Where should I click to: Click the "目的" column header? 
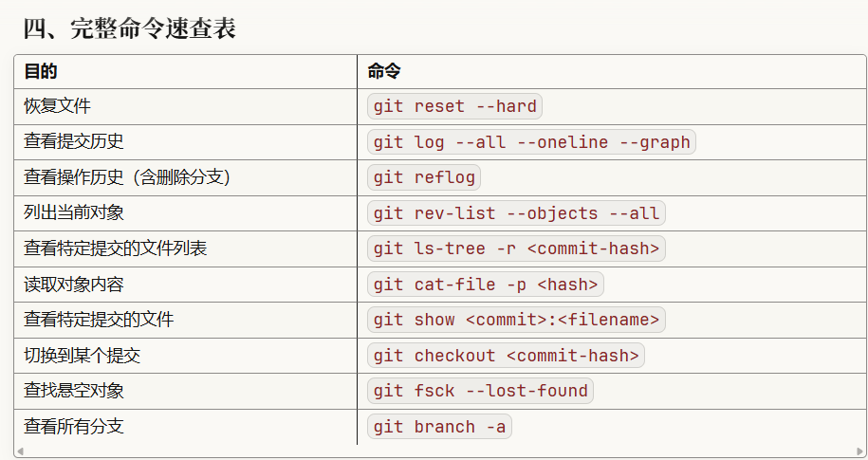[x=41, y=71]
